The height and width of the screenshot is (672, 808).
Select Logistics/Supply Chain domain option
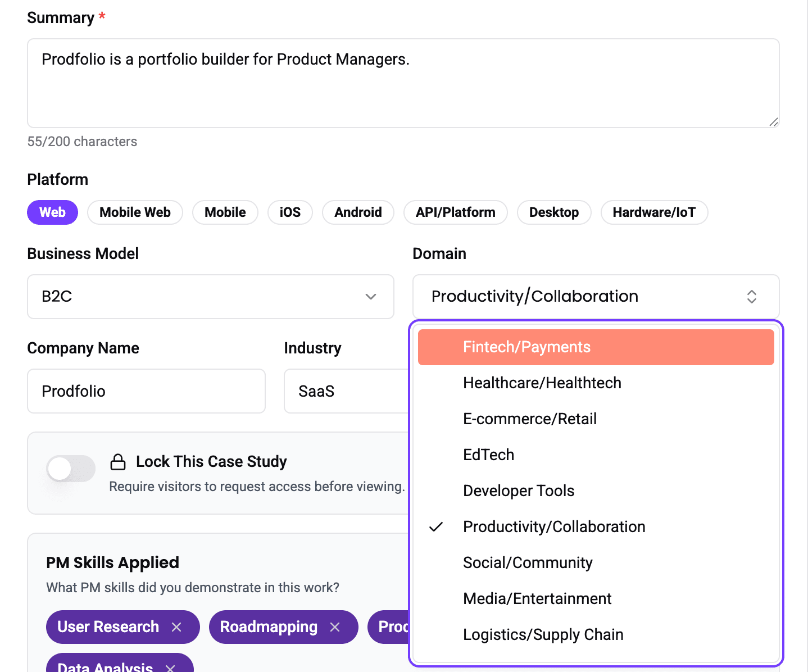[596, 635]
